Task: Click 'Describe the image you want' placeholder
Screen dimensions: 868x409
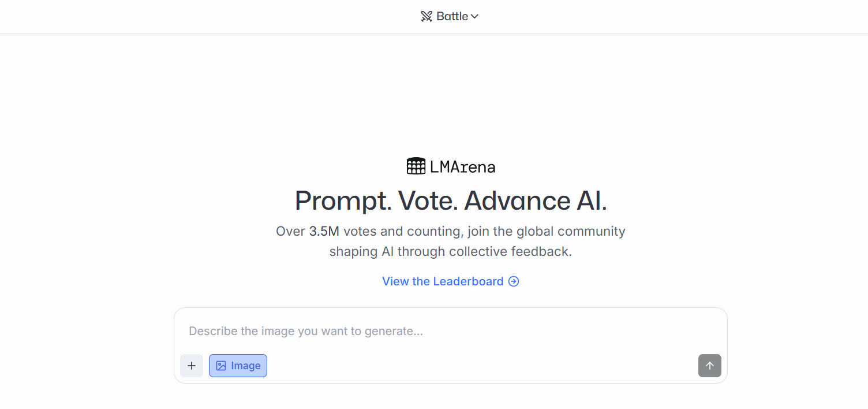Action: [x=306, y=331]
